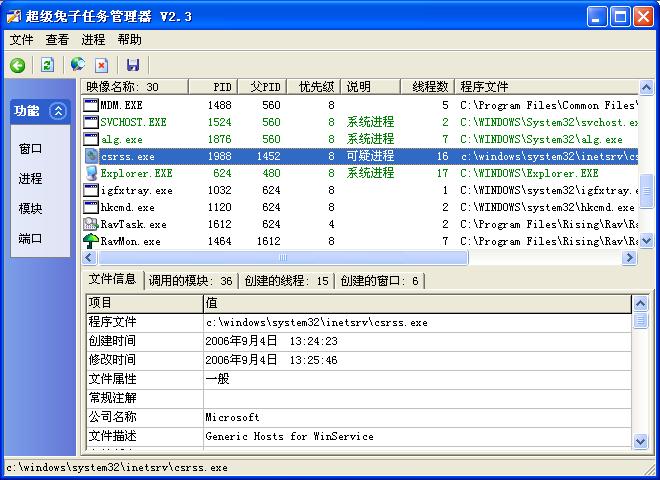This screenshot has width=660, height=480.
Task: Click the green back arrow toolbar icon
Action: click(18, 65)
